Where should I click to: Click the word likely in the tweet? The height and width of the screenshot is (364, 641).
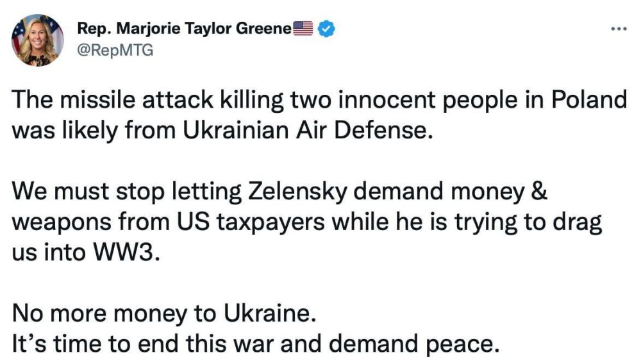coord(90,131)
